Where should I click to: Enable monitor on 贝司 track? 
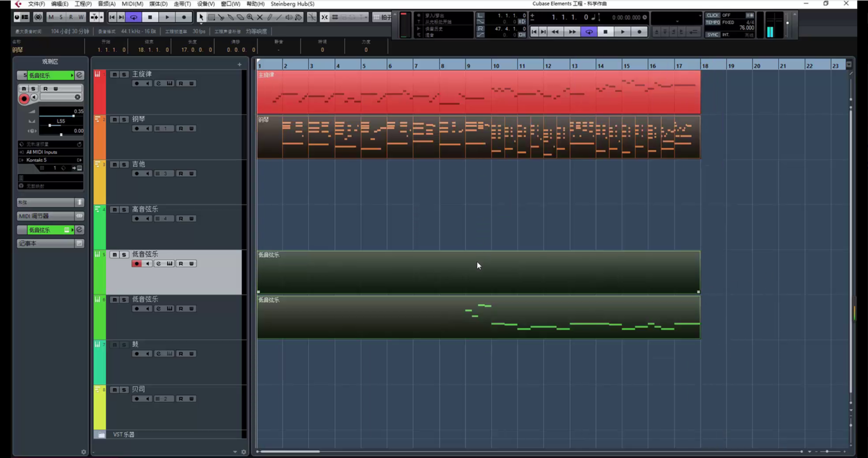[148, 399]
